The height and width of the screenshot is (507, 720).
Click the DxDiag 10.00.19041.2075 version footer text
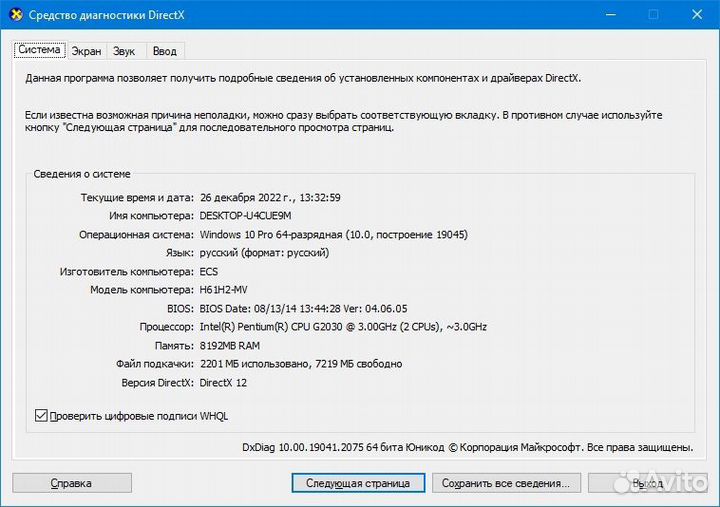click(x=468, y=447)
